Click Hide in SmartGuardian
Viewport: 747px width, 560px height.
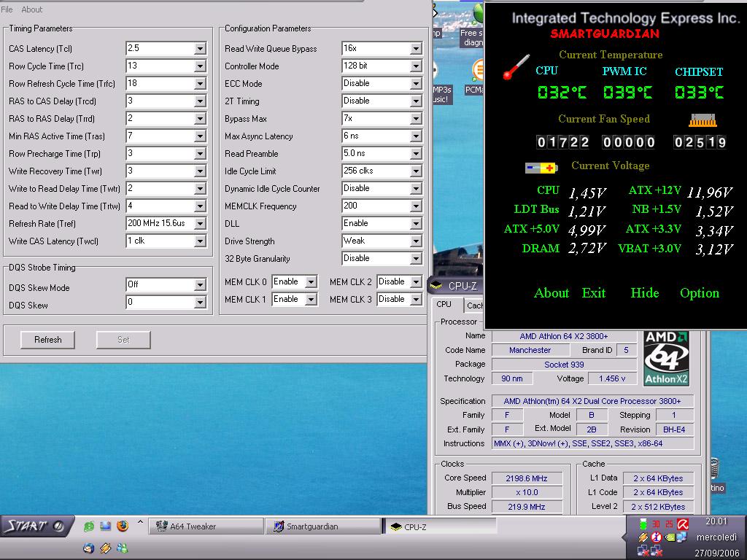[x=645, y=293]
